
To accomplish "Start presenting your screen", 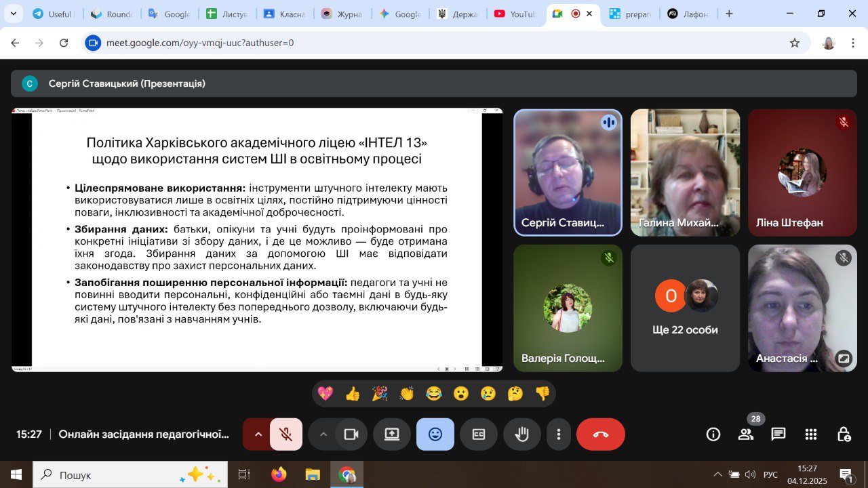I will (392, 434).
